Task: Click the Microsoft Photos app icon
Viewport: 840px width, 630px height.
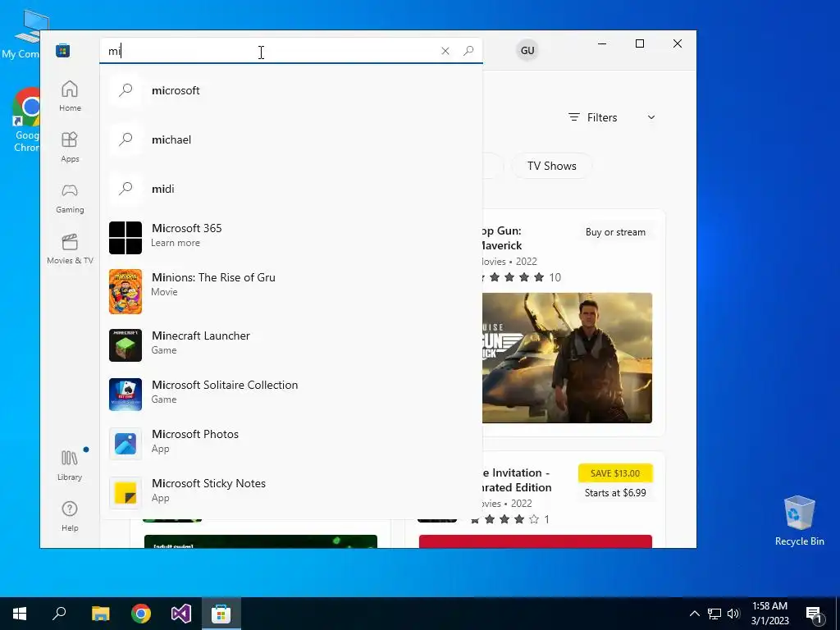Action: coord(126,444)
